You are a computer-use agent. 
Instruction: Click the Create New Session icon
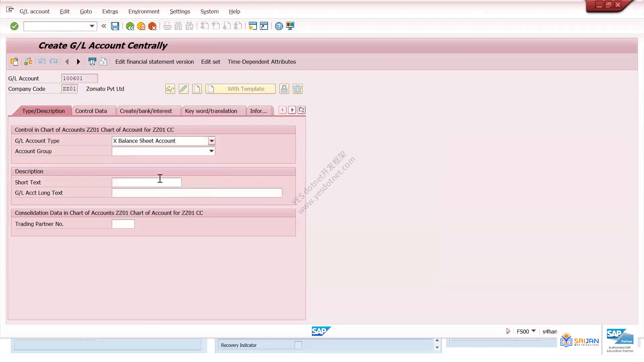coord(253,26)
